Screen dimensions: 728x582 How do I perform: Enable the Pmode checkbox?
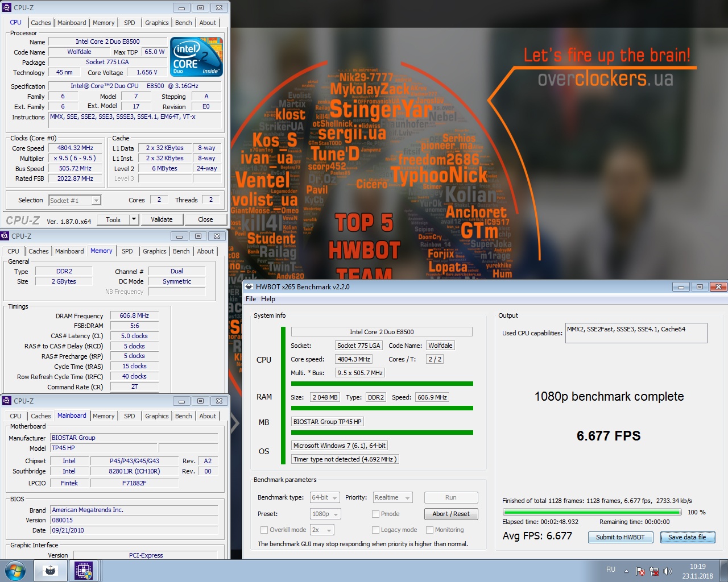375,514
